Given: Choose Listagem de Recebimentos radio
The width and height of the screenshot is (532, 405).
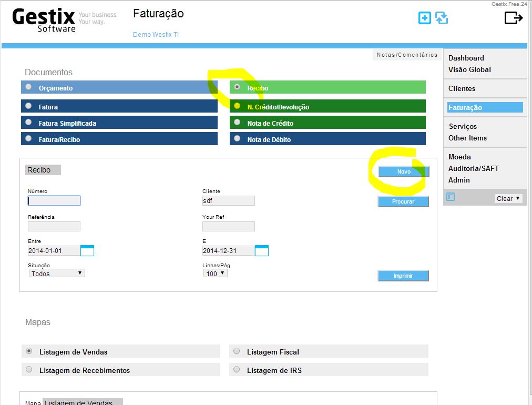Looking at the screenshot, I should [x=29, y=369].
